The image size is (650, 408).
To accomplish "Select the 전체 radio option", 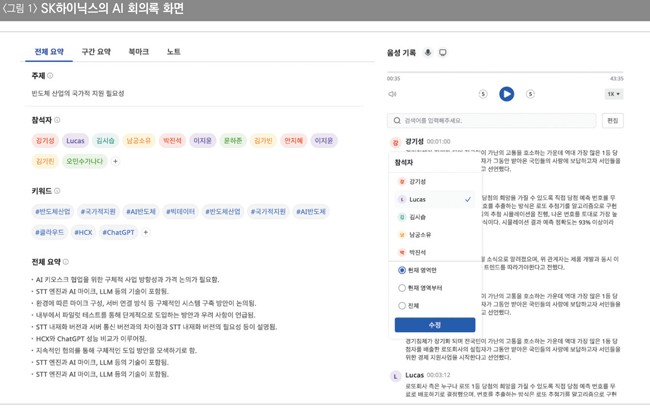I will pos(402,306).
